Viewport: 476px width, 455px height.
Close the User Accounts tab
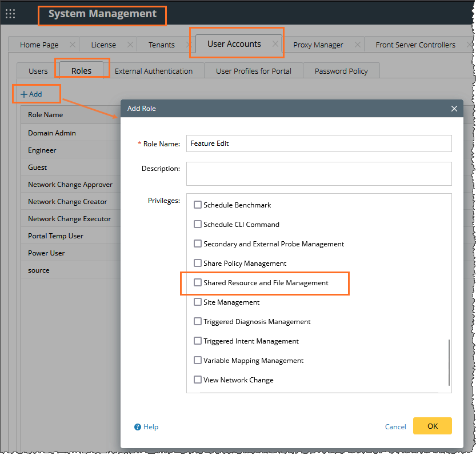click(275, 44)
